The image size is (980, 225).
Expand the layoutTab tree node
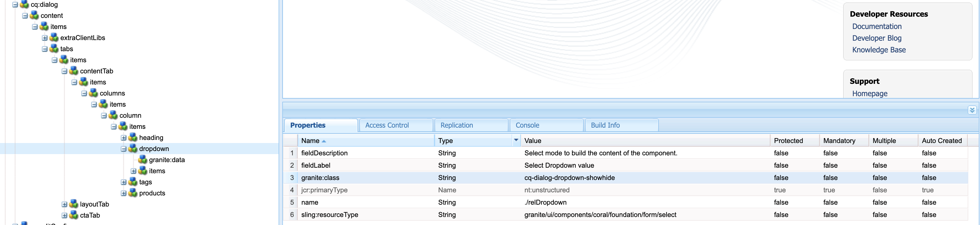point(64,204)
